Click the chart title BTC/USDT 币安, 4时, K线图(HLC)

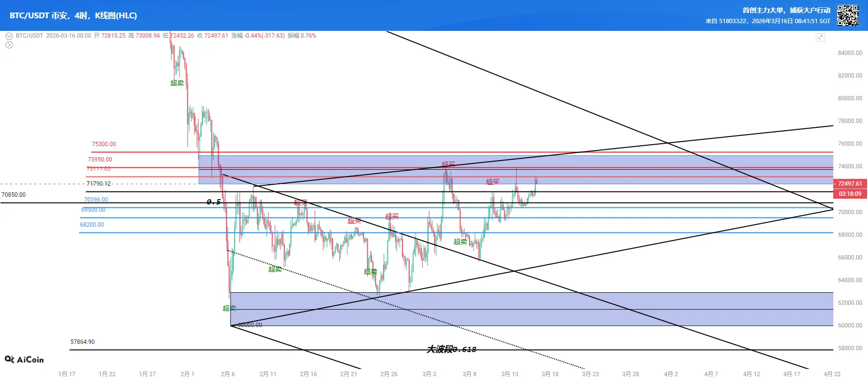point(73,15)
